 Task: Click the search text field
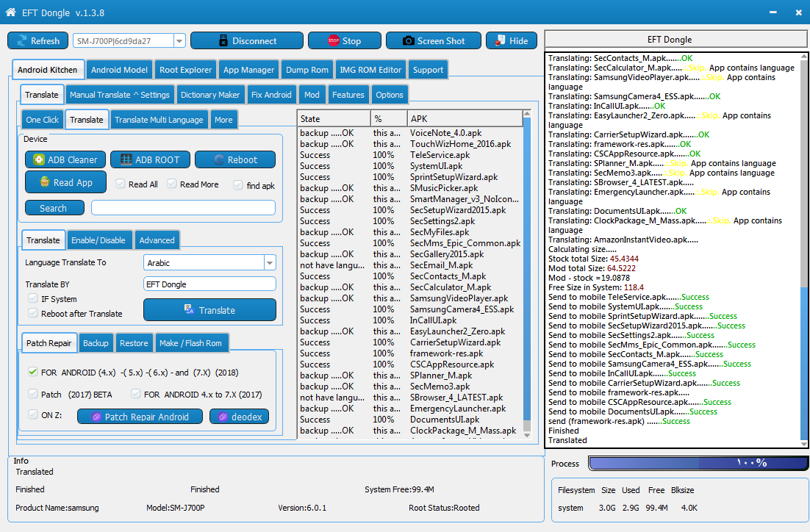pos(183,208)
